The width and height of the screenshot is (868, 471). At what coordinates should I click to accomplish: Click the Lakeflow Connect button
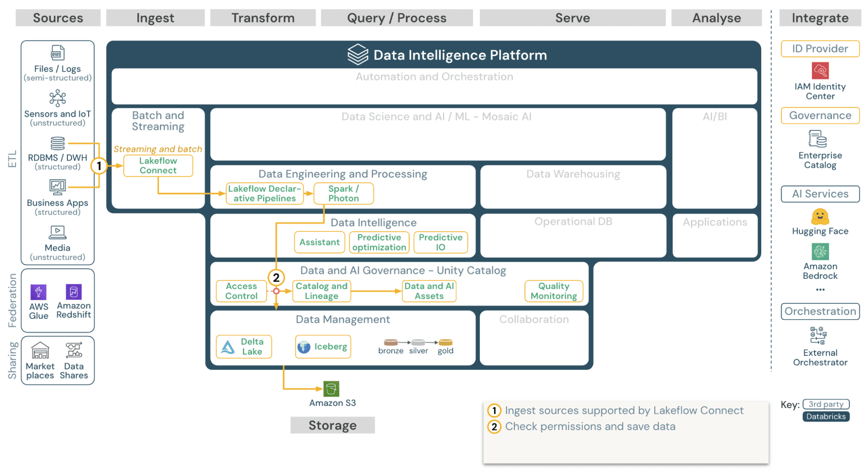point(158,165)
